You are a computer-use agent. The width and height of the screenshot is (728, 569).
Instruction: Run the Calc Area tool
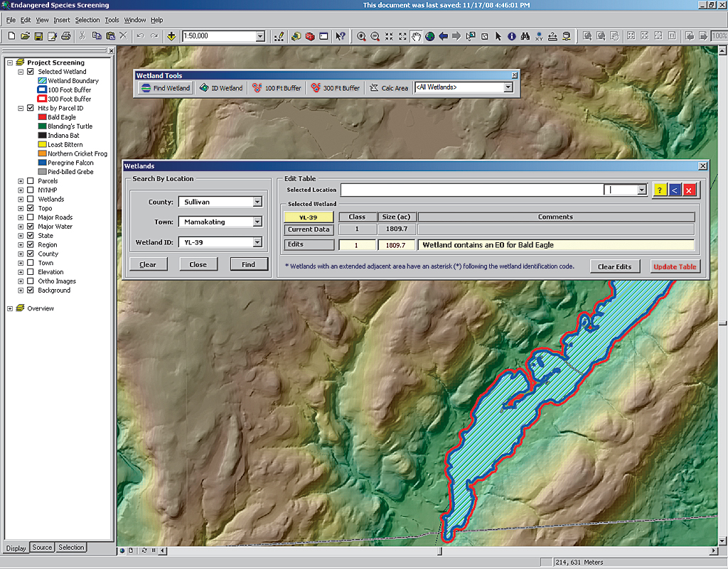(389, 88)
